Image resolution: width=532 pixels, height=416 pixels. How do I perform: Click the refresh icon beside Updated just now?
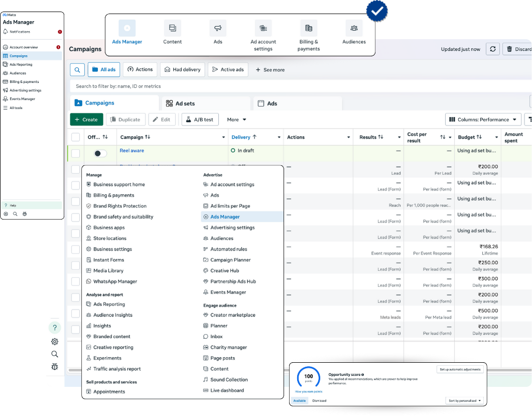click(493, 49)
